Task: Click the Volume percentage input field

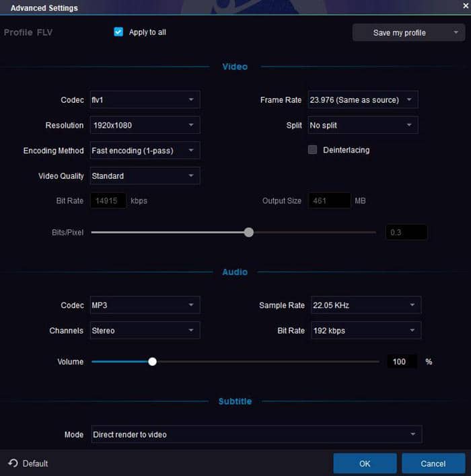Action: (x=402, y=362)
